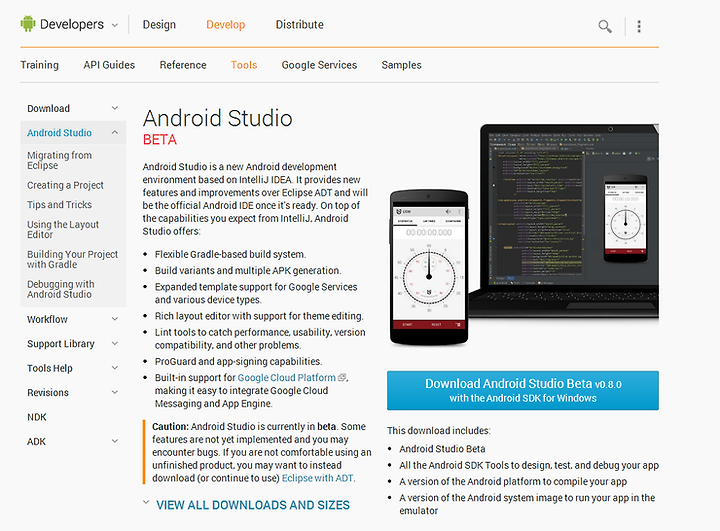Expand the Revisions sidebar section
Viewport: 720px width, 531px height.
pyautogui.click(x=115, y=392)
